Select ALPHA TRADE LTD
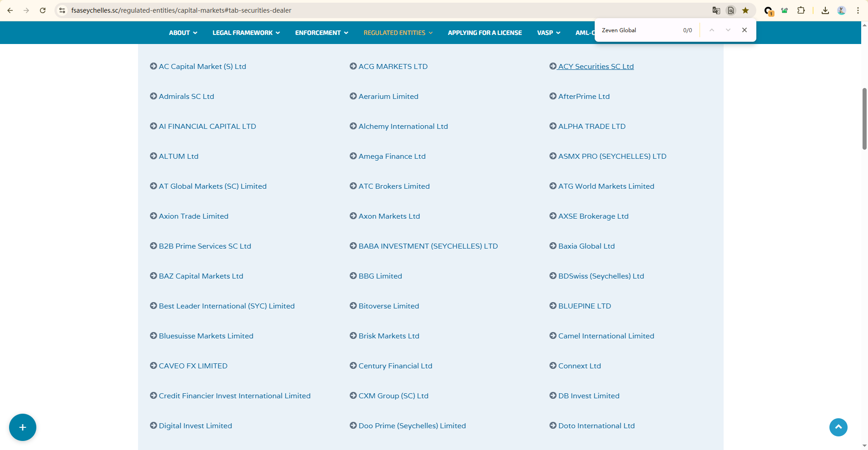This screenshot has width=868, height=450. pyautogui.click(x=592, y=126)
